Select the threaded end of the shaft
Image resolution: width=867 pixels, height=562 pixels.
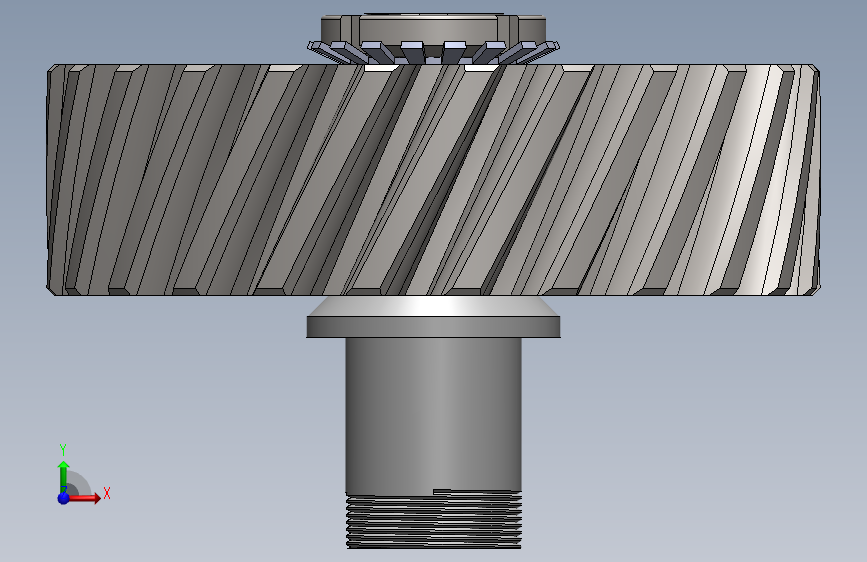coord(434,520)
